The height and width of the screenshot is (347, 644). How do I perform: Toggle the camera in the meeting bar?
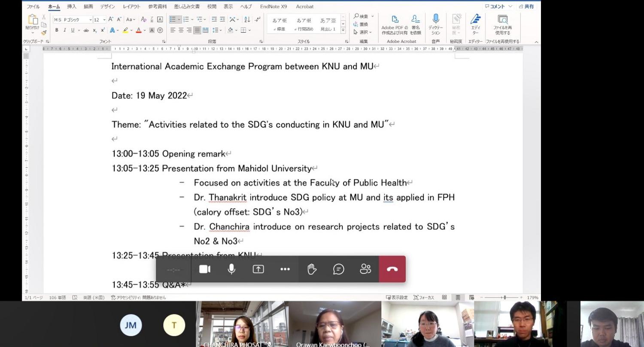[205, 269]
